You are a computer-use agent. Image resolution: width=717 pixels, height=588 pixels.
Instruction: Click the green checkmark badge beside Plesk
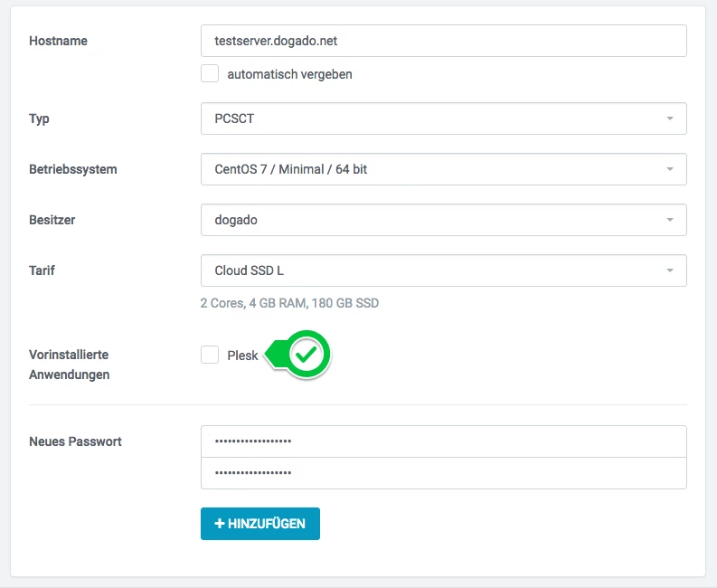tap(307, 356)
